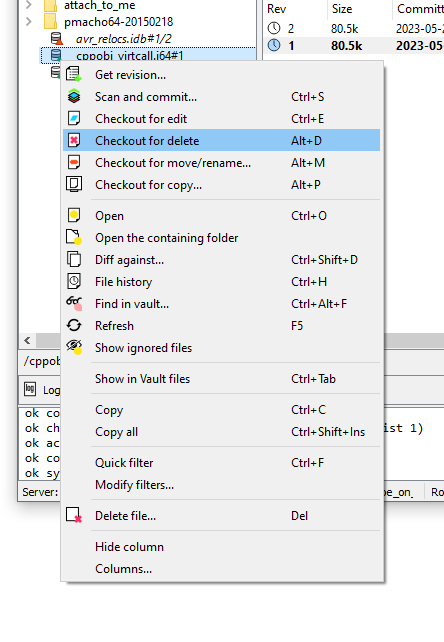Image resolution: width=444 pixels, height=642 pixels.
Task: Select Scan and commit... menu entry
Action: pos(222,97)
